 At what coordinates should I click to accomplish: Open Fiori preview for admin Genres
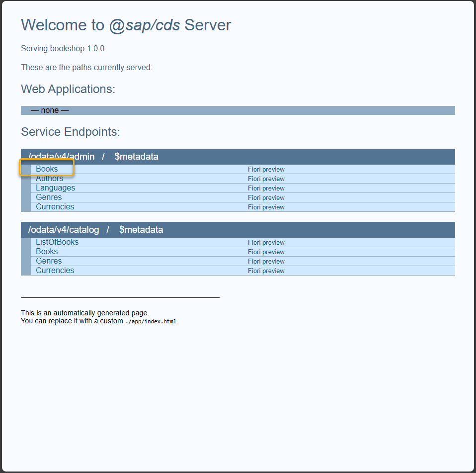pyautogui.click(x=266, y=198)
